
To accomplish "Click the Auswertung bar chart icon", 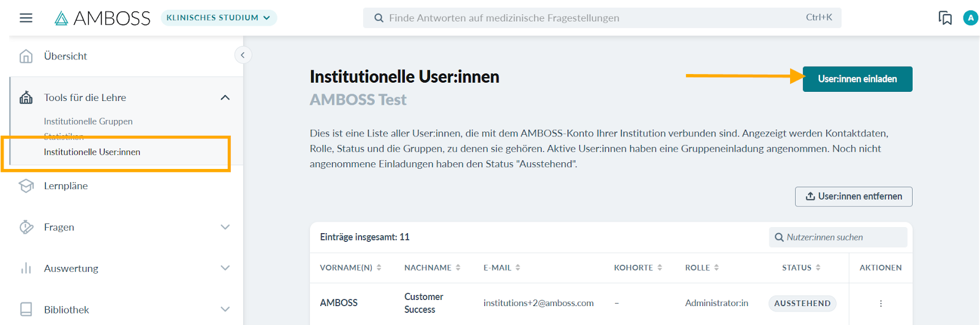I will pos(26,268).
